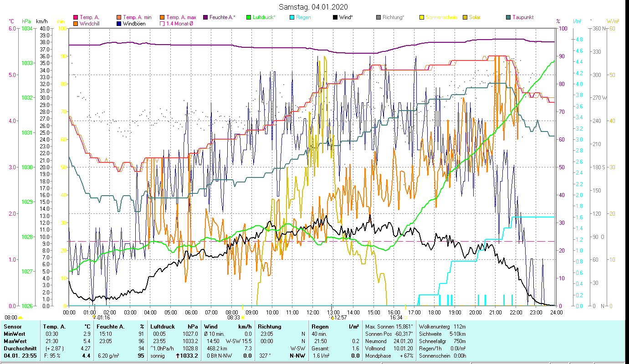
Task: Click the orange Windchill legend square
Action: pos(76,24)
